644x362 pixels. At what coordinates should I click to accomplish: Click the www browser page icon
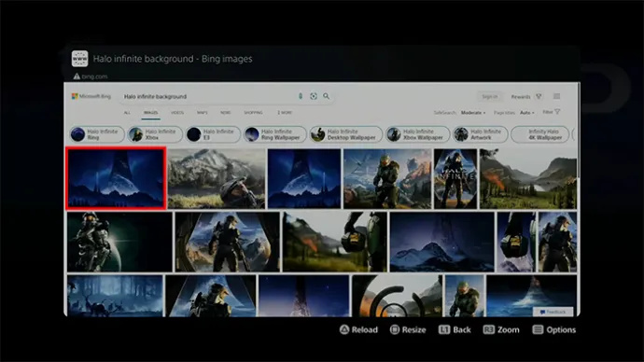[x=79, y=59]
